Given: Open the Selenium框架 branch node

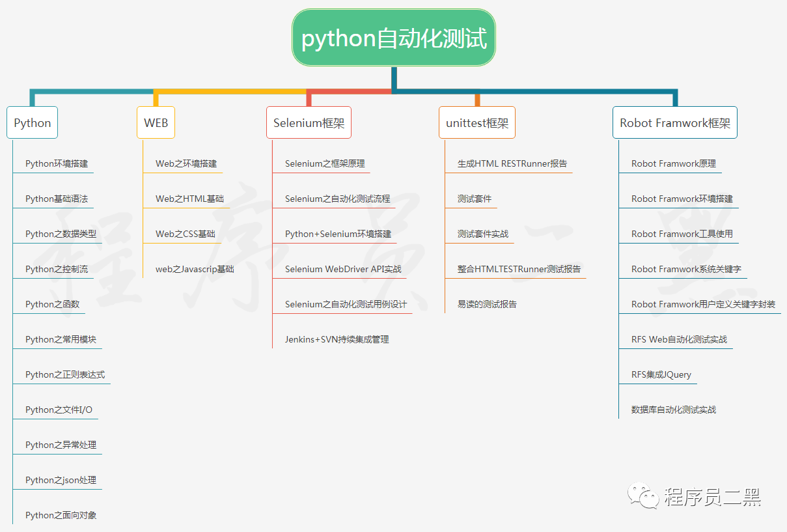Looking at the screenshot, I should pyautogui.click(x=309, y=123).
